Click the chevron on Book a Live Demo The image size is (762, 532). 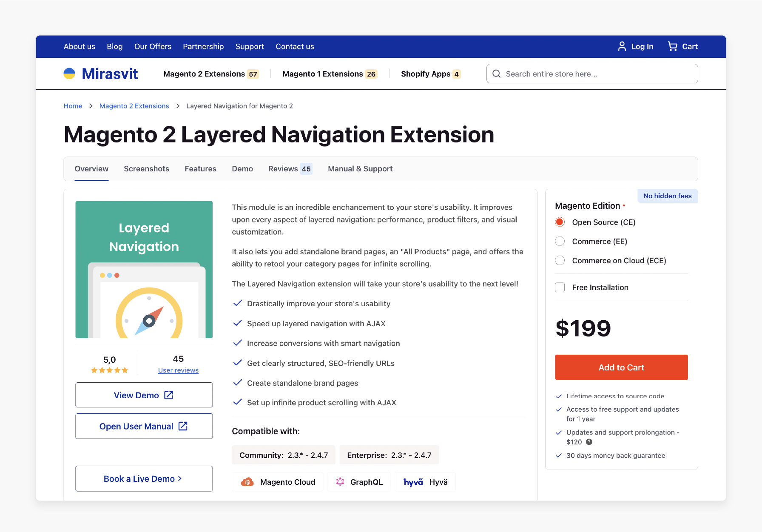tap(180, 478)
